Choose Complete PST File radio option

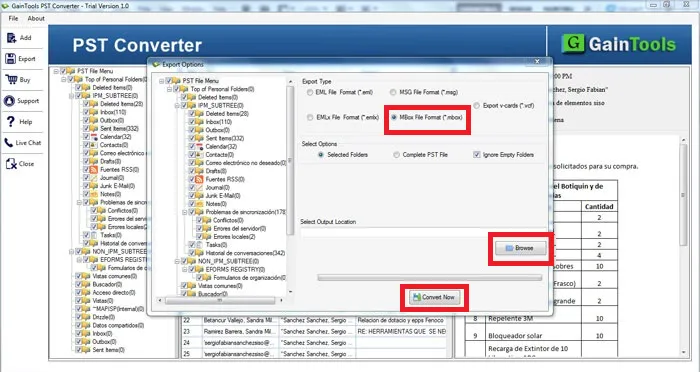point(396,155)
